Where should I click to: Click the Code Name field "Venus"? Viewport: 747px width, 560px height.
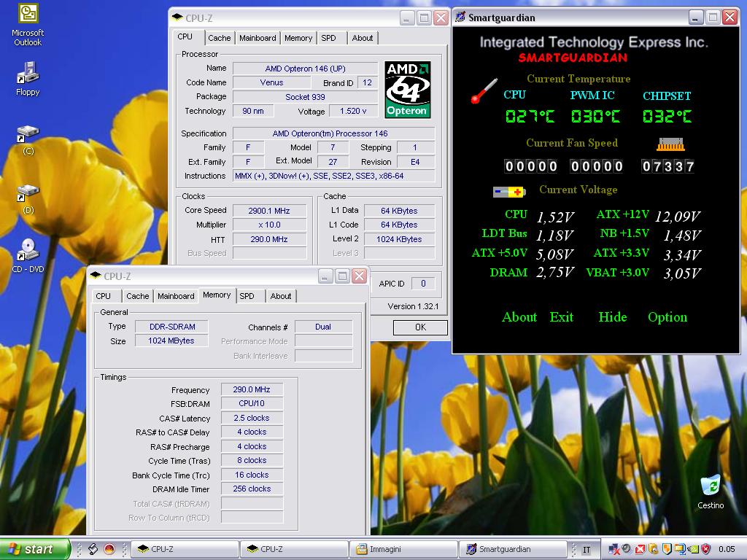[271, 82]
